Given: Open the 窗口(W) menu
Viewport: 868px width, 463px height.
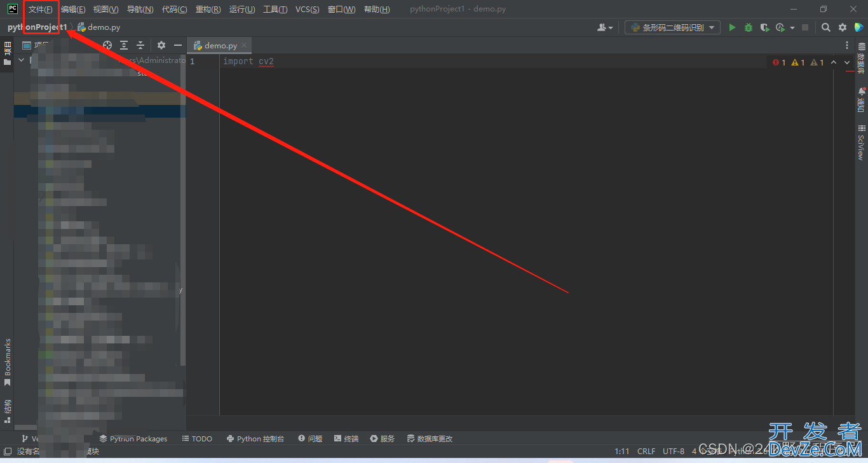Looking at the screenshot, I should 342,10.
